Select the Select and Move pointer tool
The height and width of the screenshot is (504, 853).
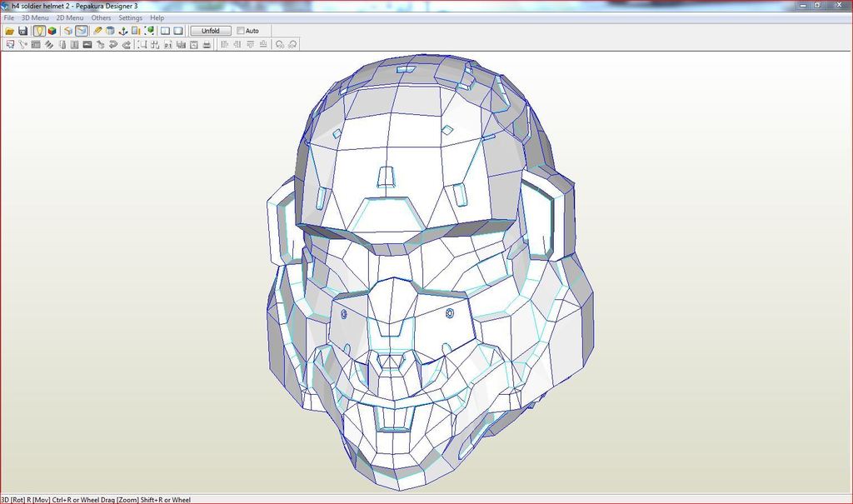[10, 45]
